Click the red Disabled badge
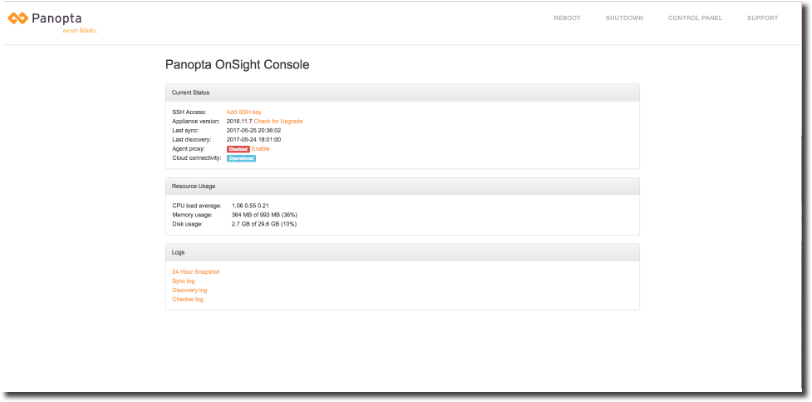812x402 pixels. coord(238,149)
